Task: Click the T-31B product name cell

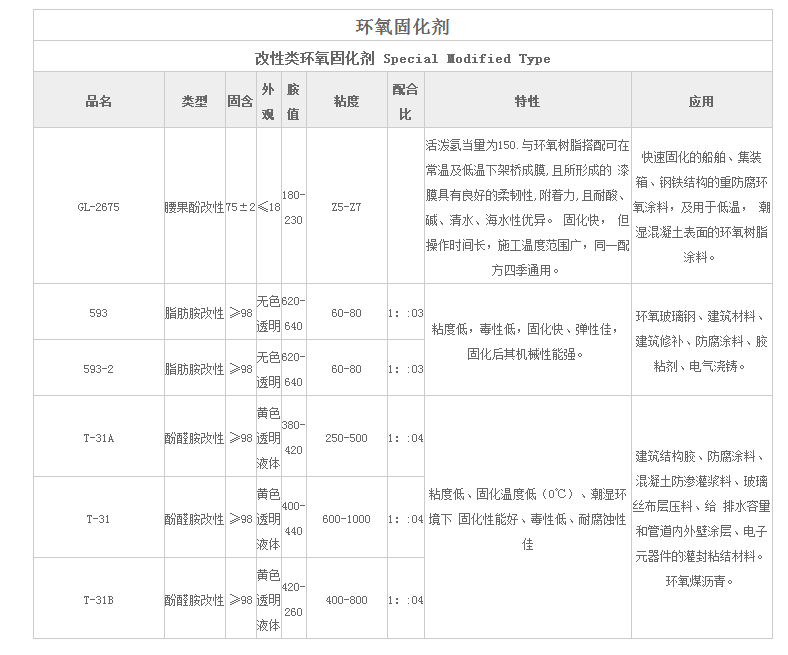Action: (98, 600)
